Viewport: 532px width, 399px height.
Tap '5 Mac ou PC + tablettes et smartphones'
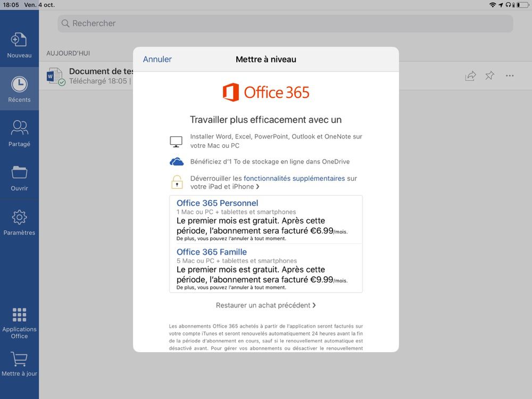coord(237,261)
